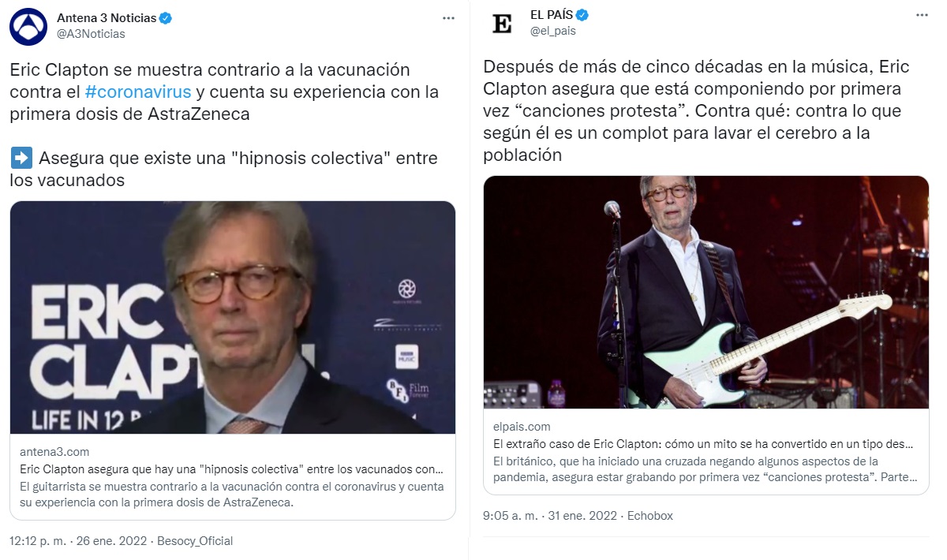Viewport: 947px width, 560px height.
Task: Click the Besocy_Official source label
Action: tap(195, 541)
